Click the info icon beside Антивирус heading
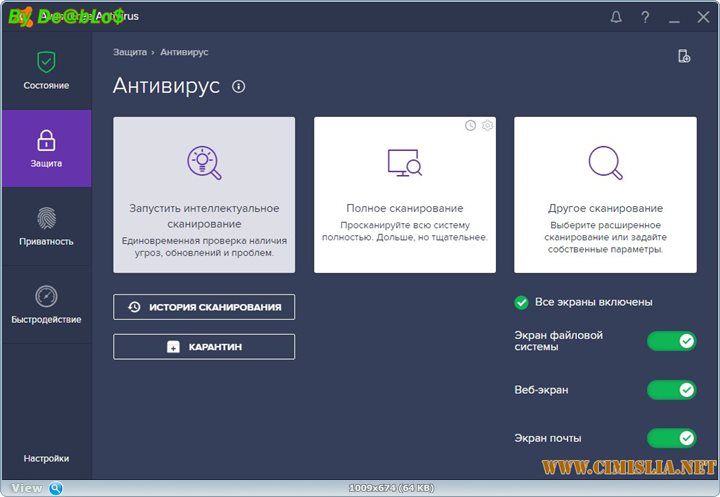This screenshot has height=497, width=720. coord(238,87)
